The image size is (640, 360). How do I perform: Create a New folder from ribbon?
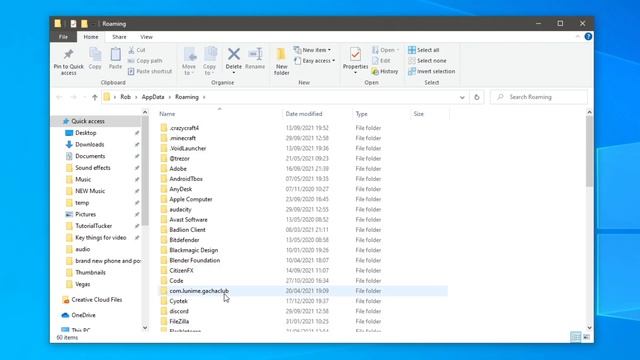[282, 61]
